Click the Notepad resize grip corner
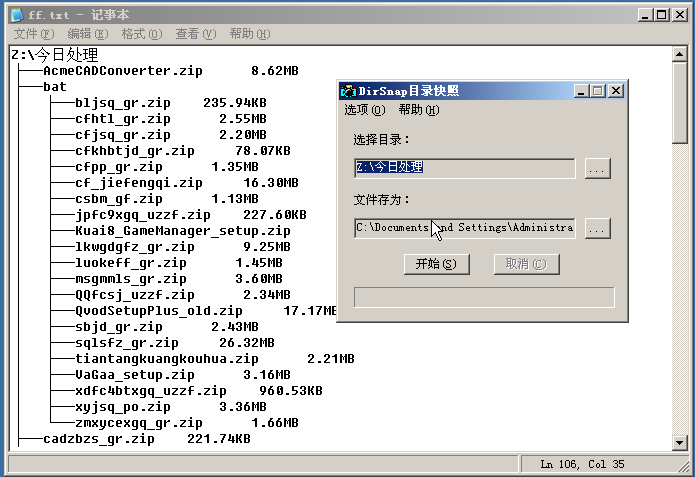The height and width of the screenshot is (477, 695). (685, 466)
